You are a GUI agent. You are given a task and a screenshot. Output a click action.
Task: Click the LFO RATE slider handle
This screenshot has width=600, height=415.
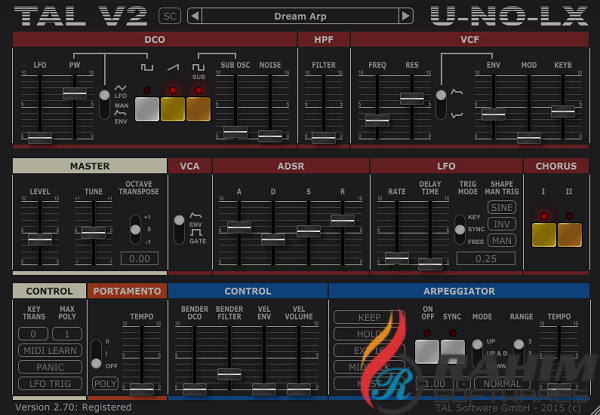tap(397, 258)
